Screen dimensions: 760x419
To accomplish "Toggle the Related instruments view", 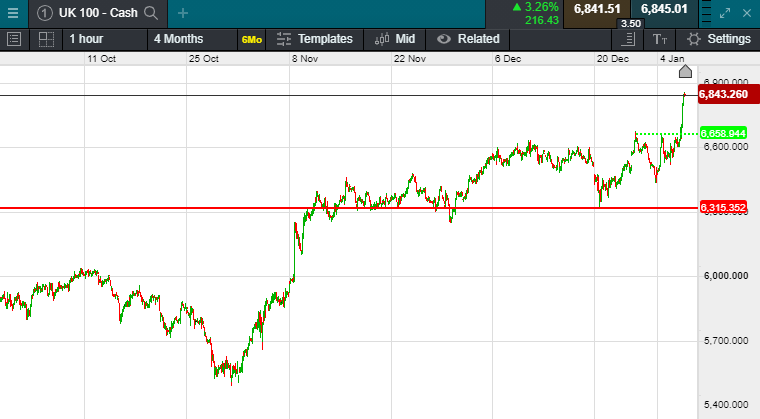I will 468,39.
